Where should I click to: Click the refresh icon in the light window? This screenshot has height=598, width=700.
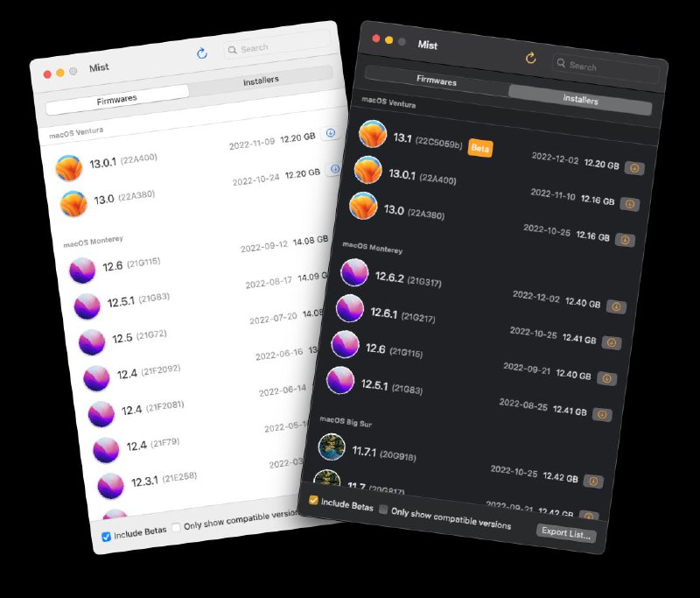(202, 52)
